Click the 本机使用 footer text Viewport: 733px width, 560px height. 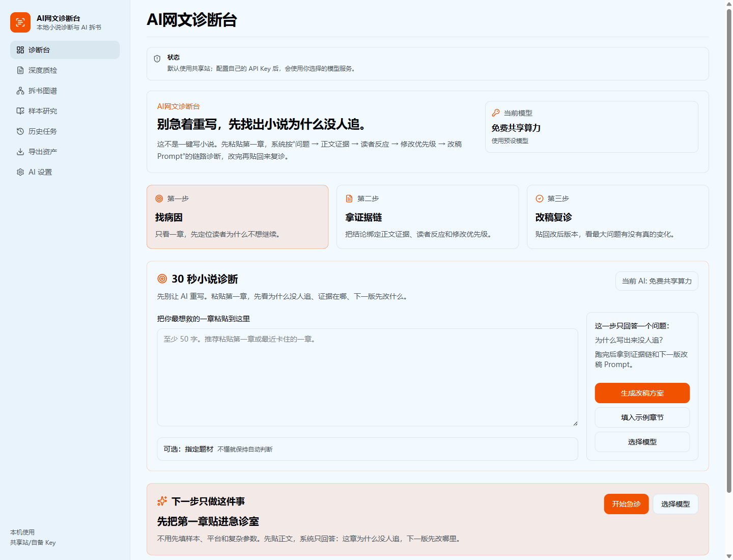point(22,533)
